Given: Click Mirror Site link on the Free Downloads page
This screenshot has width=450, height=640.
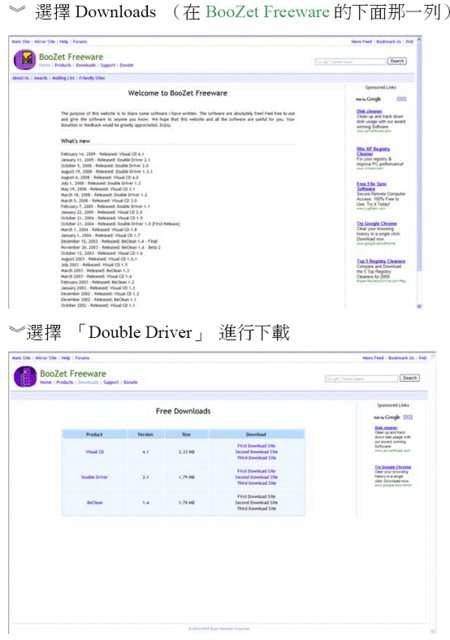Looking at the screenshot, I should (46, 358).
